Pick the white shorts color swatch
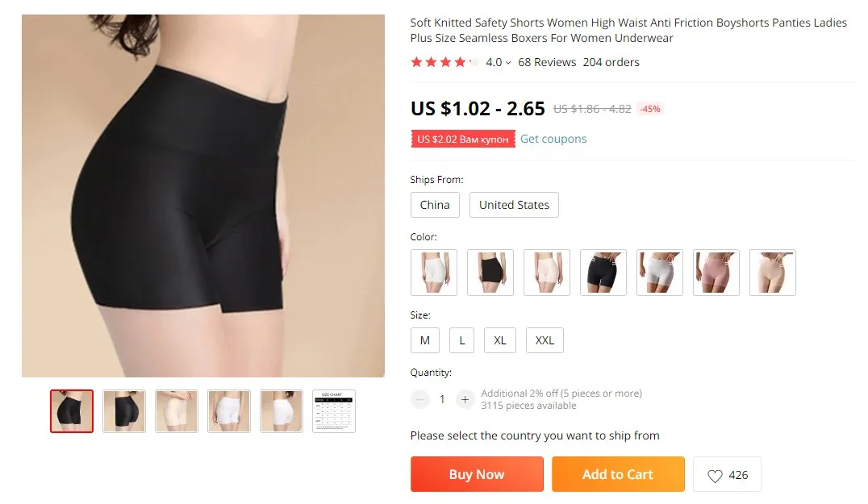The width and height of the screenshot is (868, 504). [434, 273]
